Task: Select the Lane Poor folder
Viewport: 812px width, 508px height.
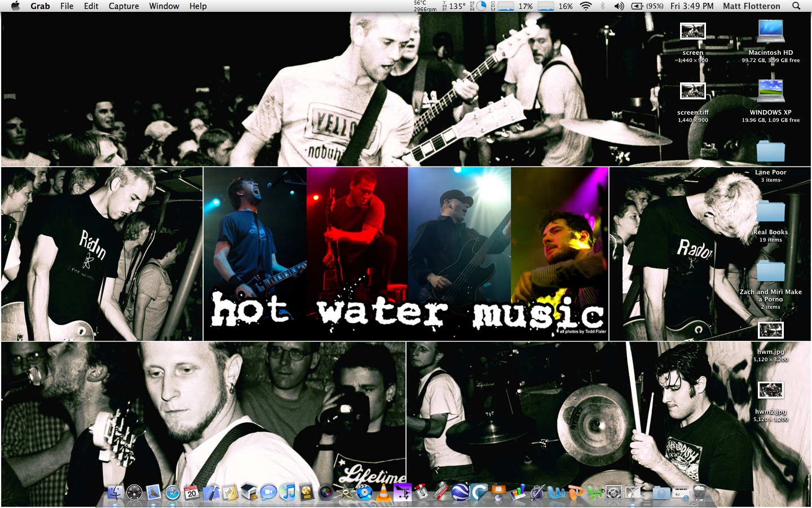Action: (770, 152)
